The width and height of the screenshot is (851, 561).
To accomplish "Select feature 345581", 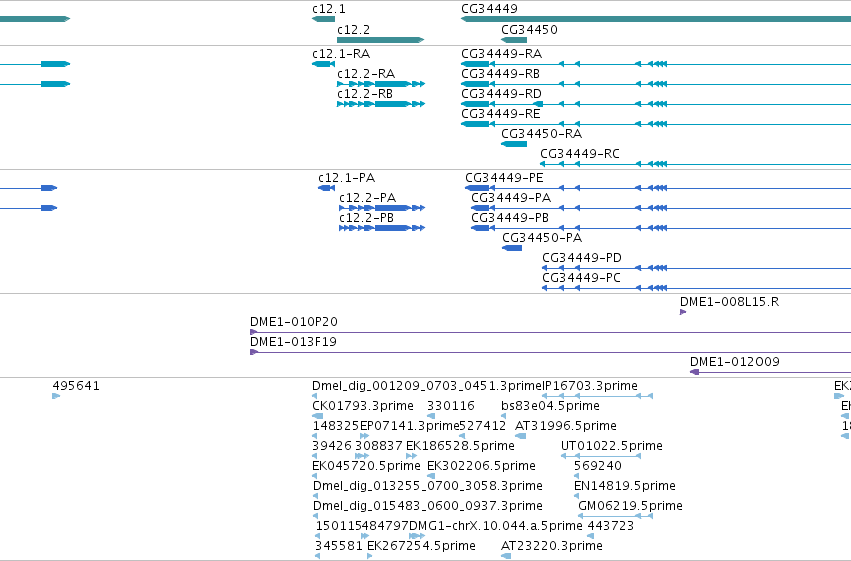I will 317,557.
